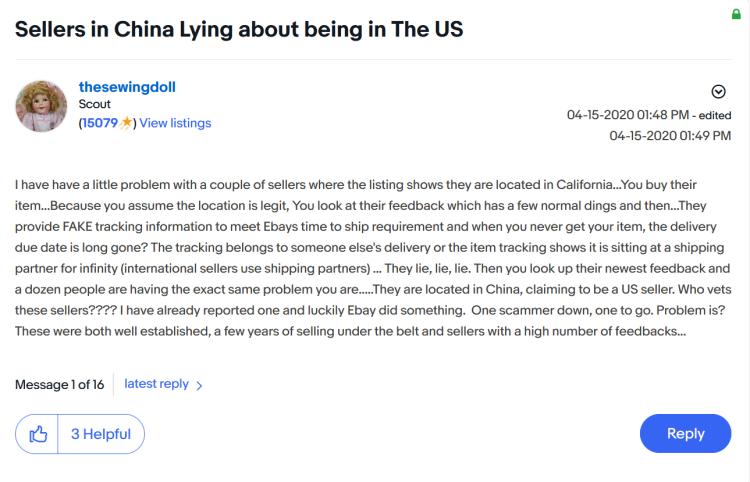The width and height of the screenshot is (750, 482).
Task: Open the 15079 feedback score link
Action: click(x=99, y=123)
